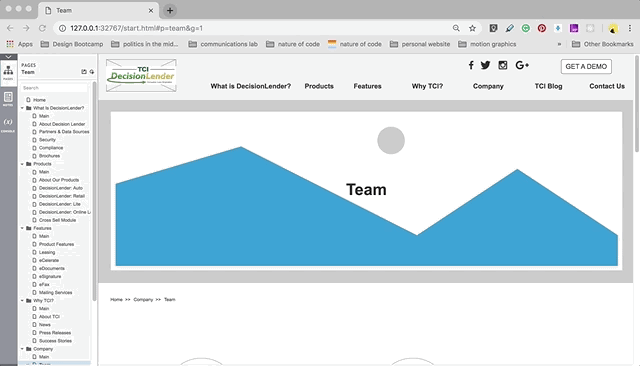
Task: Bookmark this page with star icon
Action: point(472,28)
